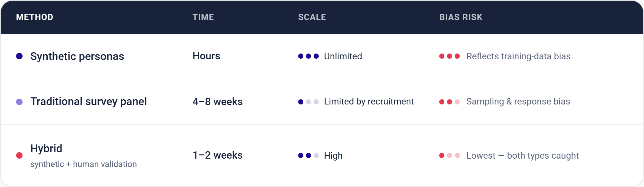Click the 4–8 weeks time value
This screenshot has width=644, height=187.
[218, 102]
